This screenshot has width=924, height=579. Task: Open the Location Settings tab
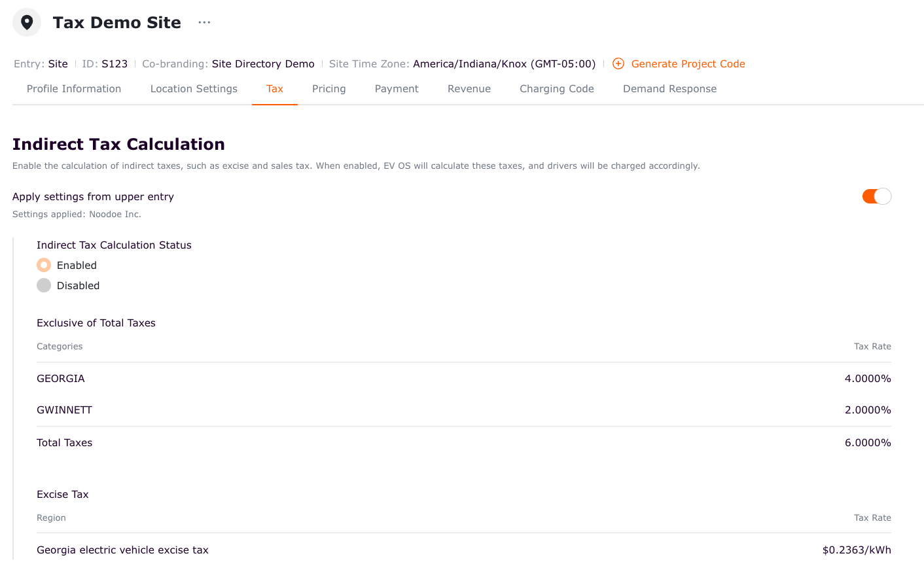194,89
